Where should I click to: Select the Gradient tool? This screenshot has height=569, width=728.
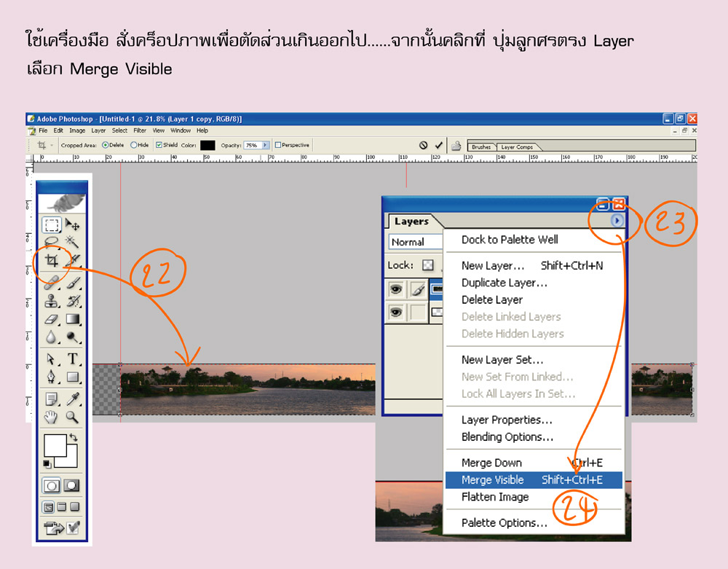click(72, 319)
